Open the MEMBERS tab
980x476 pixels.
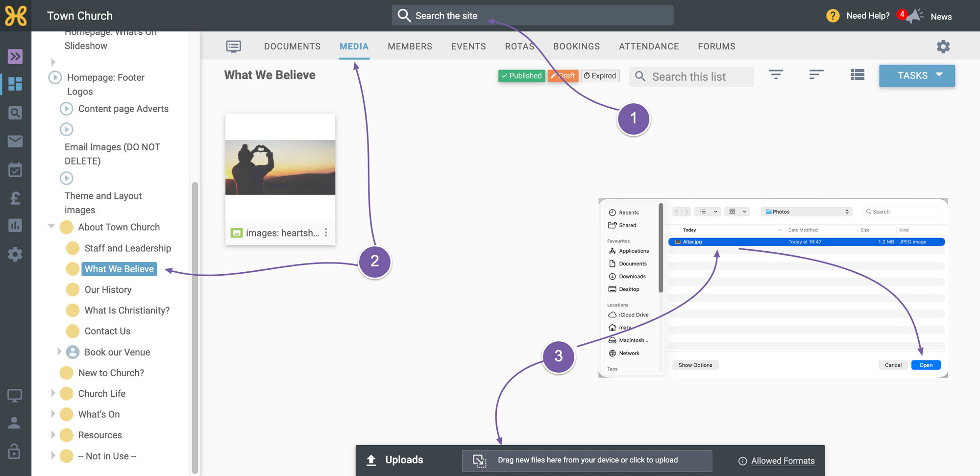410,47
